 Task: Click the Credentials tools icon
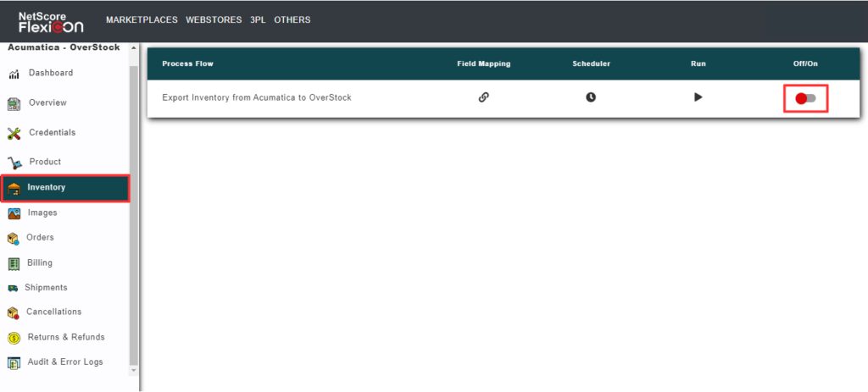point(14,133)
